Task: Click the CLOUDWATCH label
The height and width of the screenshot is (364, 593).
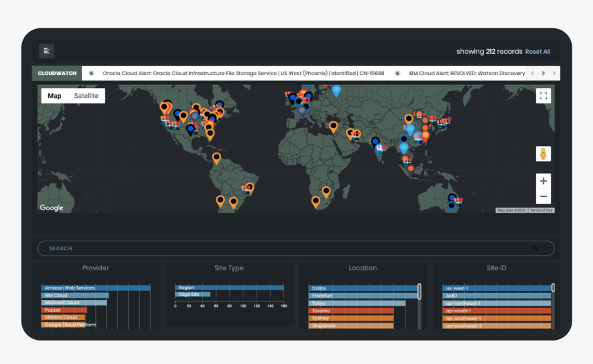Action: click(57, 73)
